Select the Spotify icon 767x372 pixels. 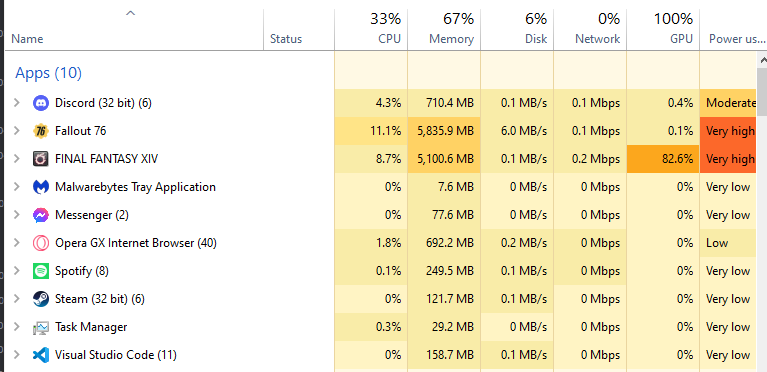[x=41, y=271]
